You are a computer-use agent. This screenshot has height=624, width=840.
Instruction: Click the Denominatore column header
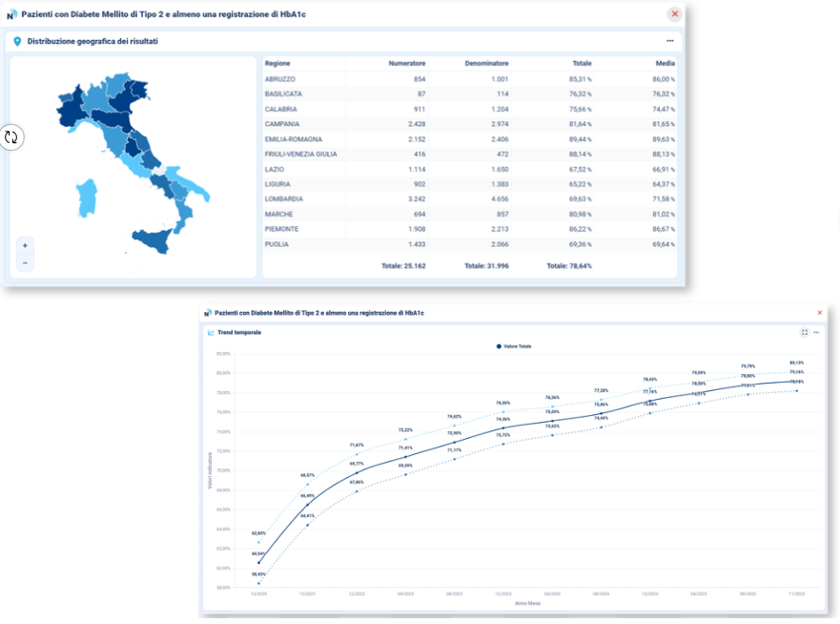487,63
